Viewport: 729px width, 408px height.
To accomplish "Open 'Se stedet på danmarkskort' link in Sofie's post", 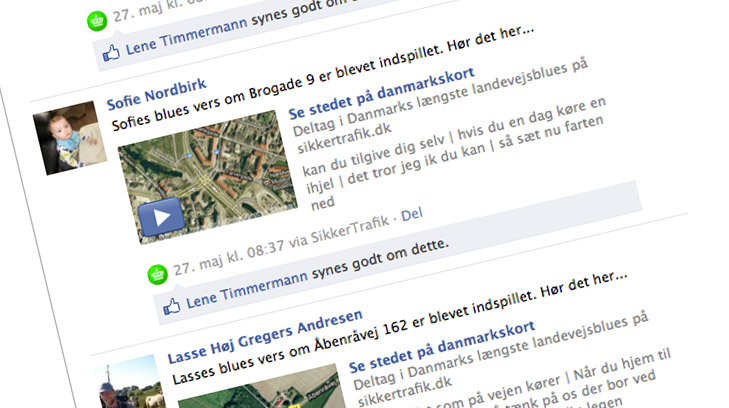I will click(381, 93).
